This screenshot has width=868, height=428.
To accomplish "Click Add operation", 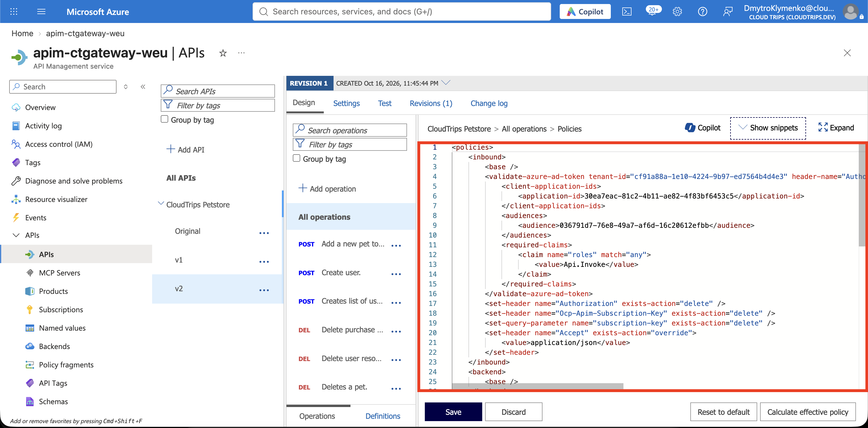I will [327, 188].
